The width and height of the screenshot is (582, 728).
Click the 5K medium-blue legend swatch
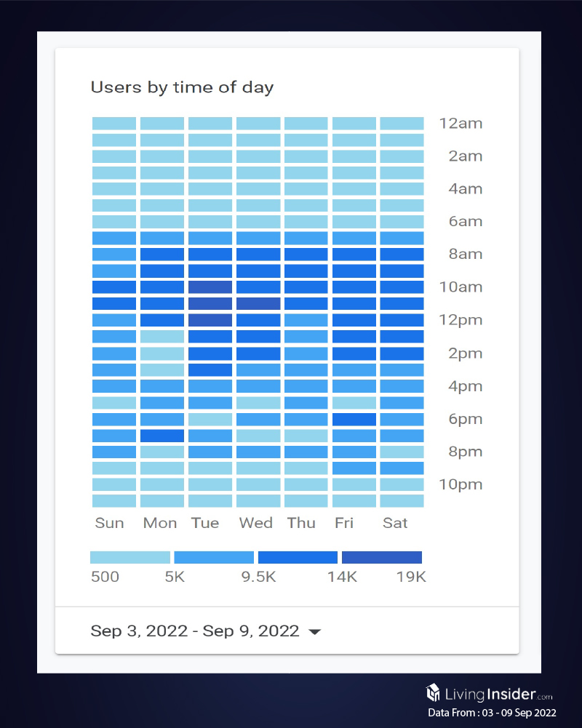(x=214, y=557)
